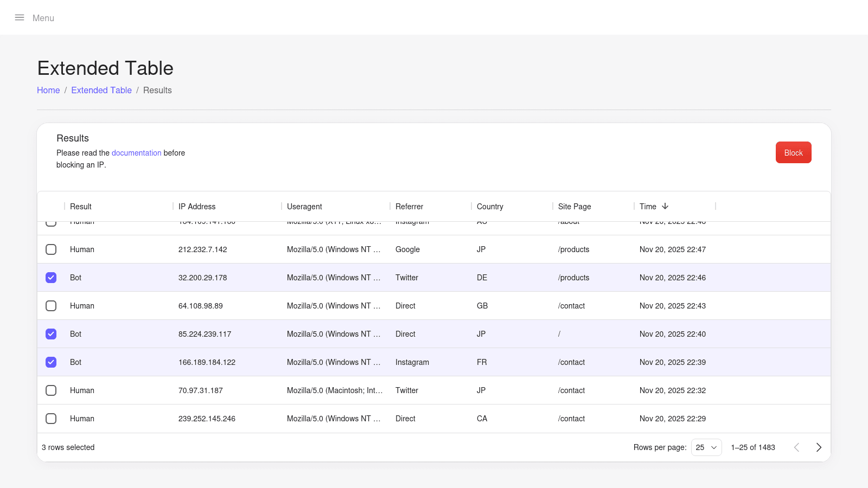The image size is (868, 488).
Task: Click time Nov 20, 2025 22:29
Action: tap(673, 419)
